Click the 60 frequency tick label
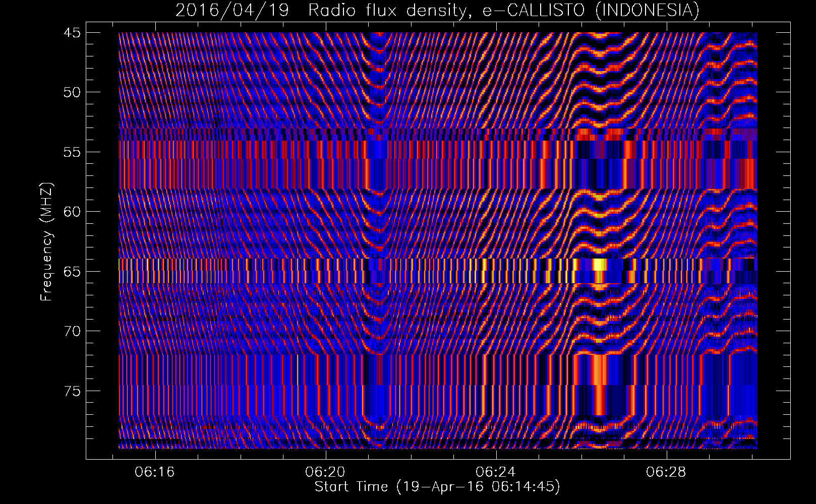 coord(72,212)
